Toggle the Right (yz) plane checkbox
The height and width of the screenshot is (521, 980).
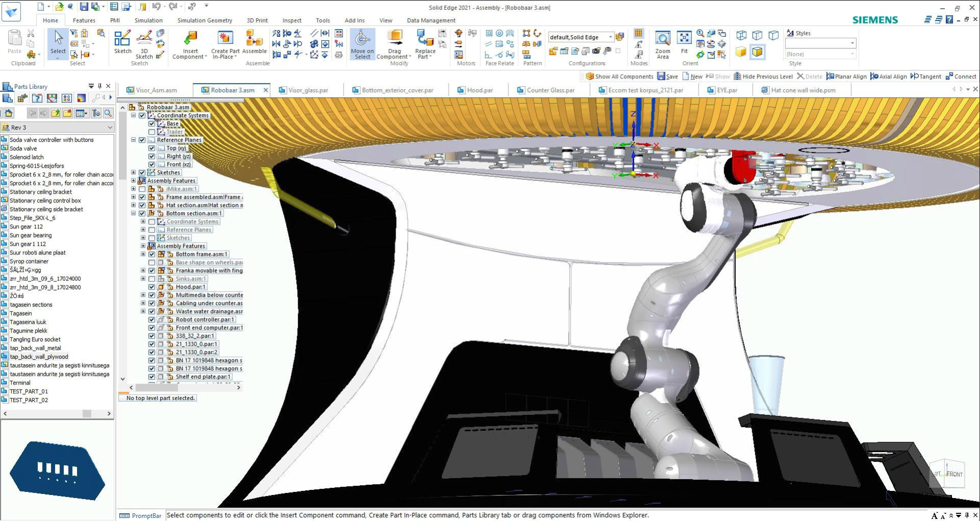pos(151,157)
